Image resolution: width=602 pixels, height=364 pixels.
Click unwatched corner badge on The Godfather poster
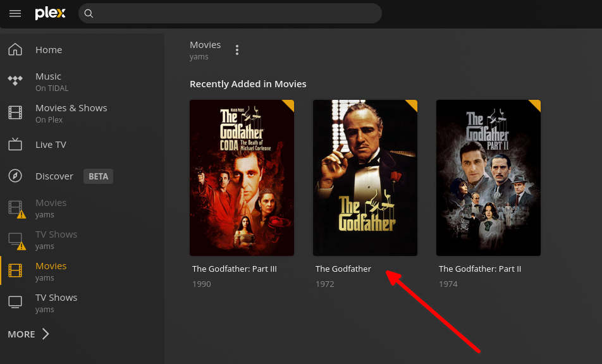[x=413, y=104]
